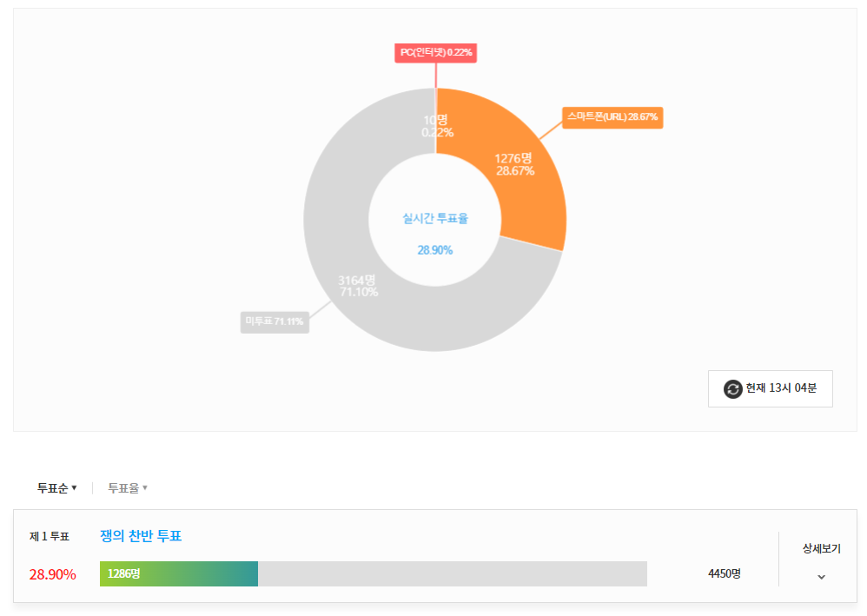Click the 제 1 투표 label
This screenshot has width=867, height=616.
pyautogui.click(x=50, y=537)
